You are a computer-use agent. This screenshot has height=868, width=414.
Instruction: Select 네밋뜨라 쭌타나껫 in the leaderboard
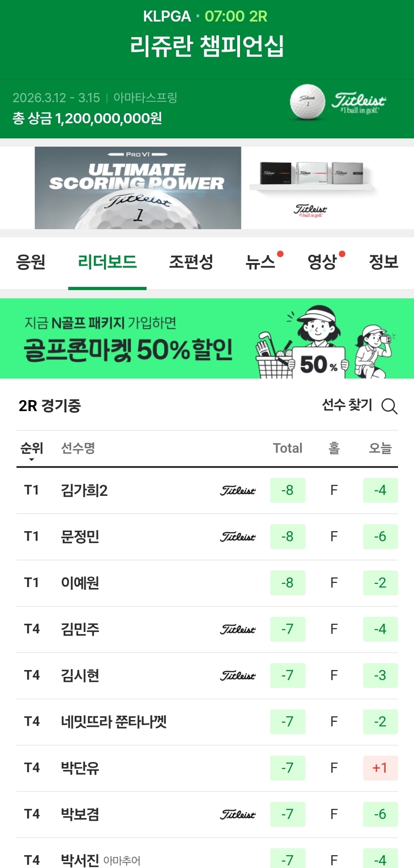click(114, 722)
